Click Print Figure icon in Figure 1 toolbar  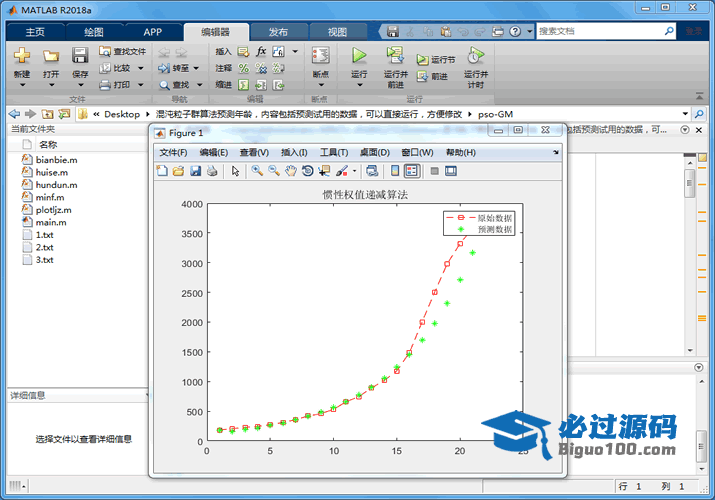[x=212, y=171]
